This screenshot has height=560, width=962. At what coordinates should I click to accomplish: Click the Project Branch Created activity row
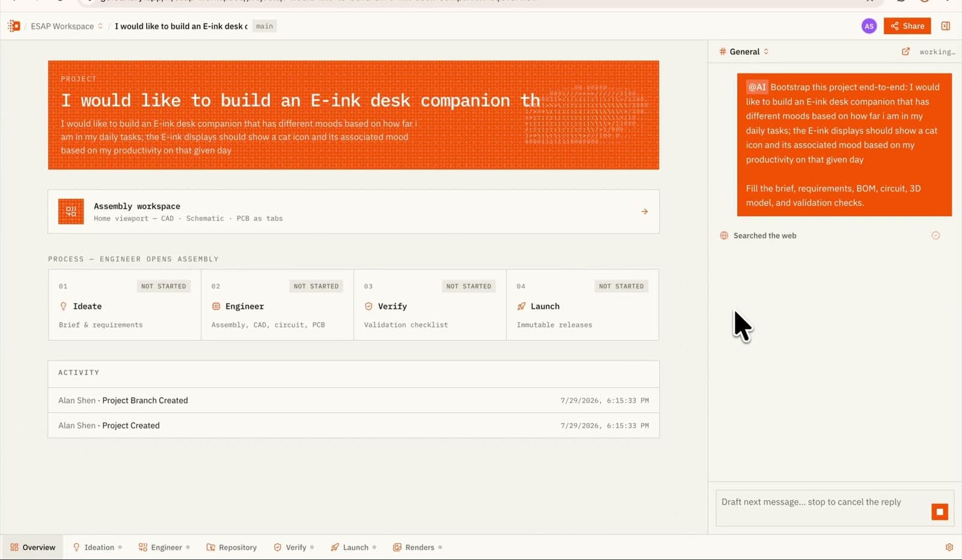click(x=354, y=400)
